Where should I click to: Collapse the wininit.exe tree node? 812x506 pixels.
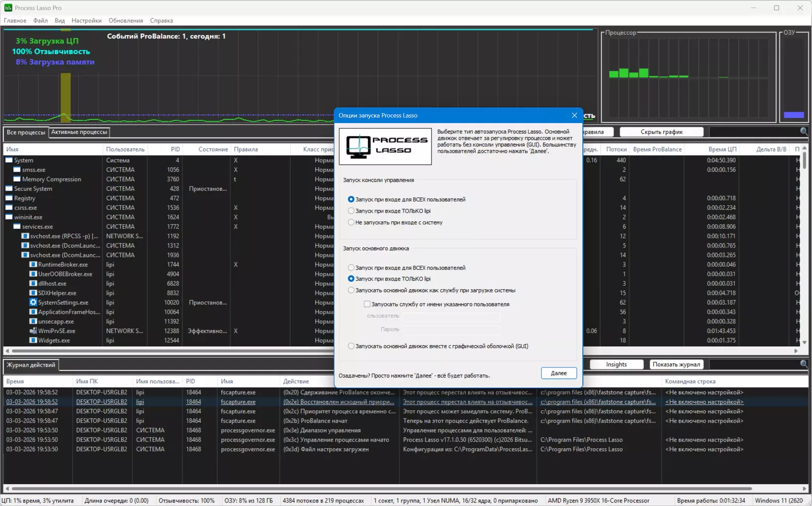9,217
